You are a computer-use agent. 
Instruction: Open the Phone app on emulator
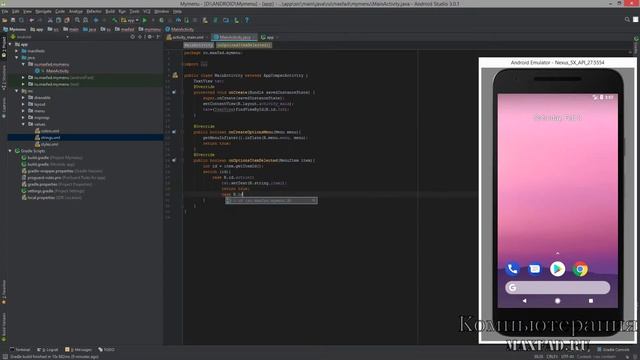512,269
